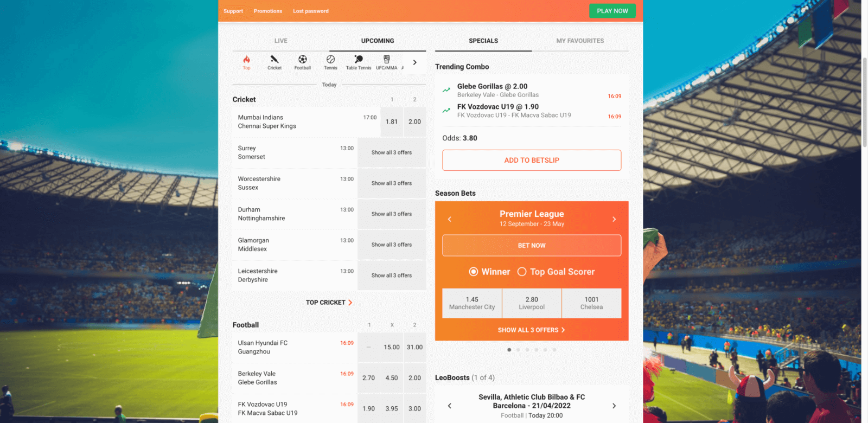Show all 3 offers for Durham vs Nottinghamshire
This screenshot has width=868, height=423.
tap(392, 214)
